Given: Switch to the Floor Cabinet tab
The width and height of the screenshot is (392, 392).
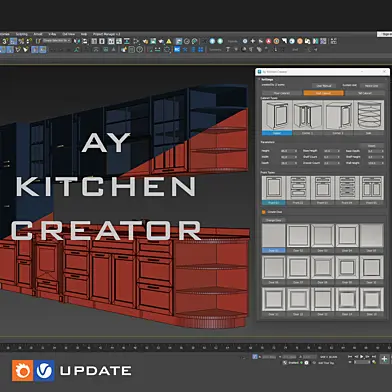Looking at the screenshot, I should click(282, 93).
